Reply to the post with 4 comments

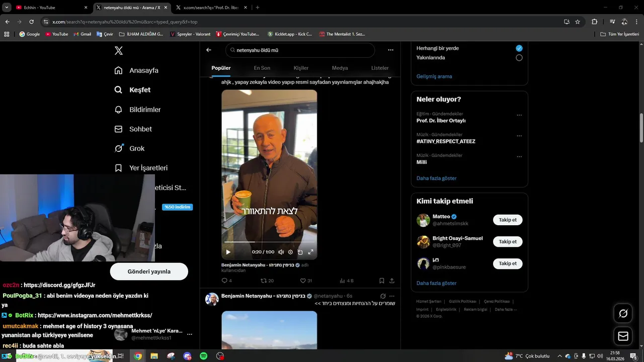(226, 281)
